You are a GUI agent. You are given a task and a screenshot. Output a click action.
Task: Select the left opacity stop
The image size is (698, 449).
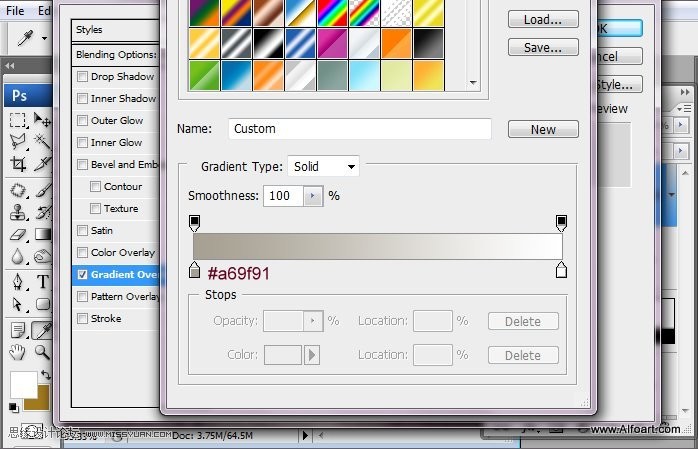coord(195,223)
